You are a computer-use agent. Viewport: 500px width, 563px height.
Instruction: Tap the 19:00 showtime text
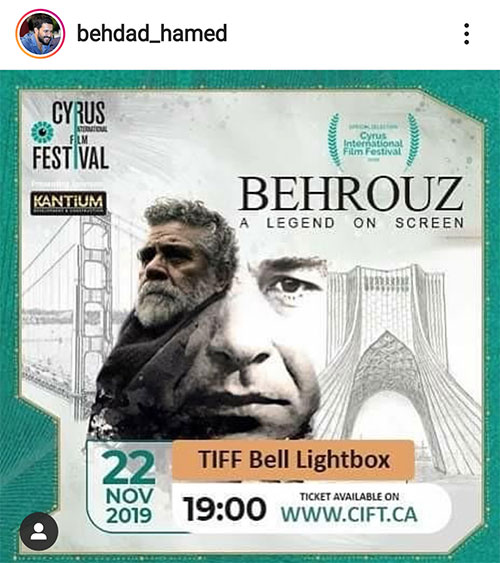(225, 509)
